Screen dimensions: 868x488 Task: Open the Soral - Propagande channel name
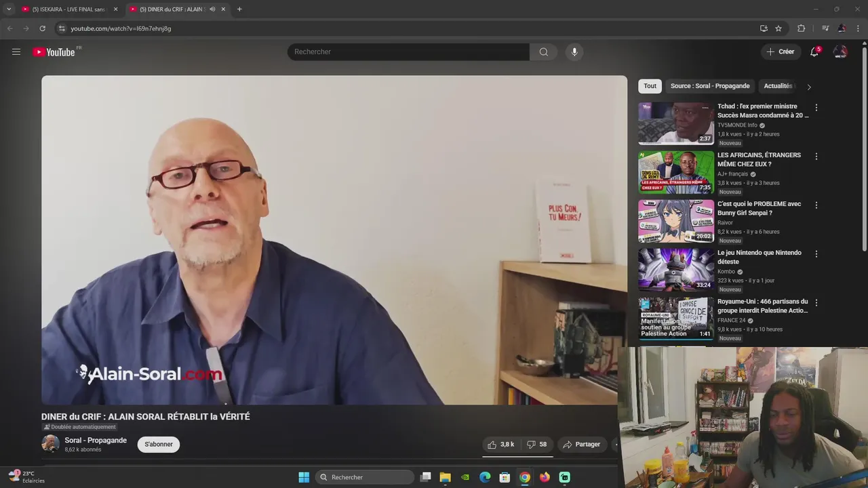point(96,441)
